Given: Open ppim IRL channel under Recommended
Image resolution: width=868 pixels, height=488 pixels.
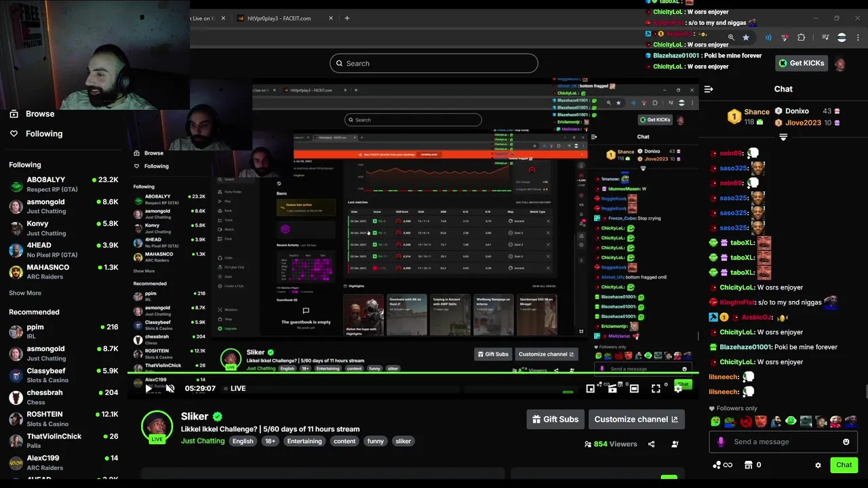Looking at the screenshot, I should click(x=64, y=331).
